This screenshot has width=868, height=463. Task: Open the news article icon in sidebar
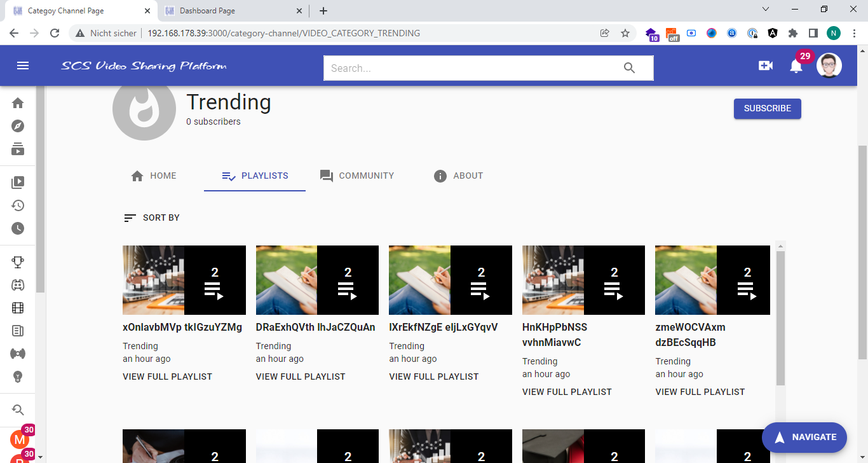pos(18,331)
